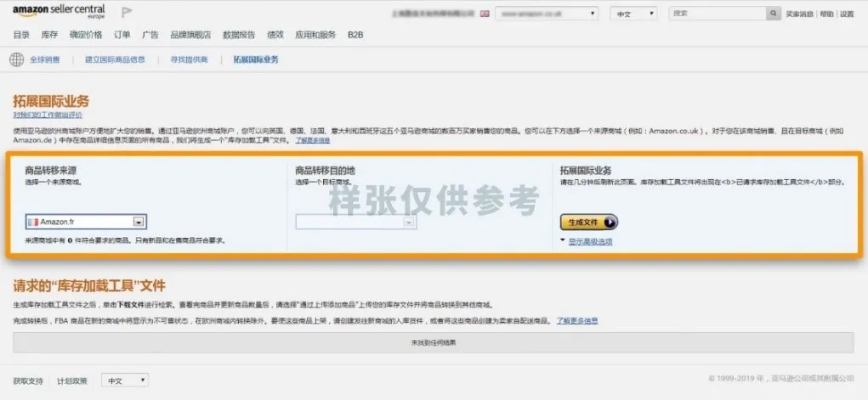The height and width of the screenshot is (400, 868).
Task: Expand 显示高级选项 advanced options
Action: 590,242
